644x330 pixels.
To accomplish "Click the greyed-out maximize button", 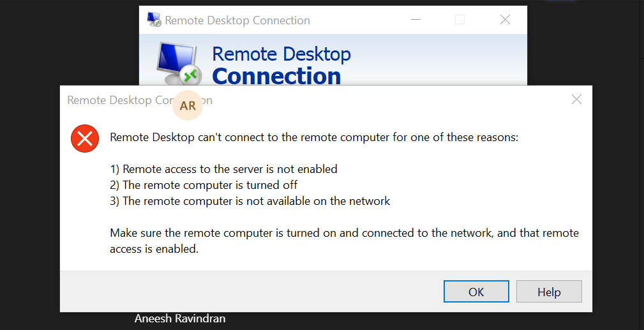I will point(460,19).
